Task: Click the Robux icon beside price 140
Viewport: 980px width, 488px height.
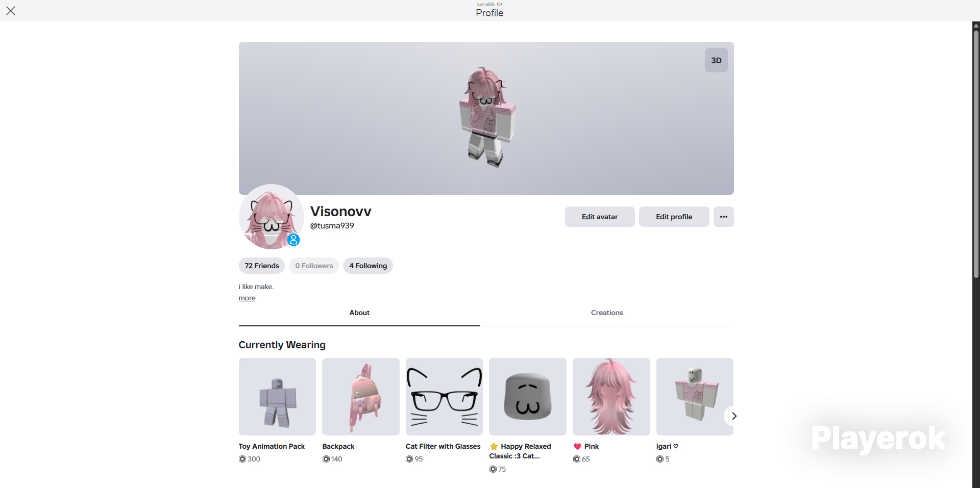Action: [326, 459]
